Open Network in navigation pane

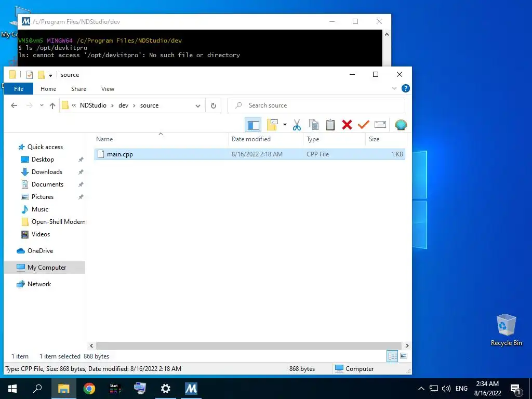39,284
